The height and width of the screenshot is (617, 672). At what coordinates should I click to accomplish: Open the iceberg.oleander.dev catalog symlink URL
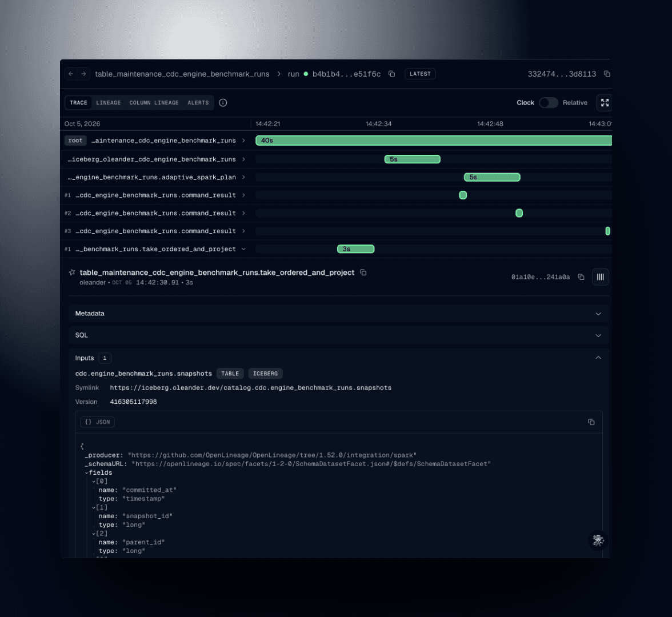click(251, 388)
